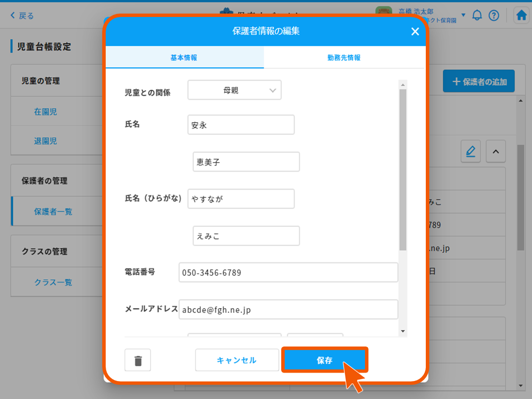The height and width of the screenshot is (399, 532).
Task: Select the 基本情報 tab
Action: pos(184,58)
